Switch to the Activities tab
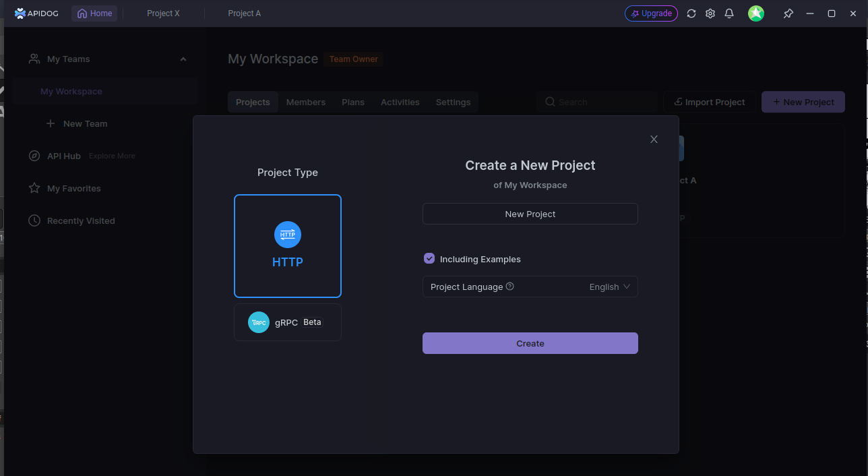 coord(400,102)
